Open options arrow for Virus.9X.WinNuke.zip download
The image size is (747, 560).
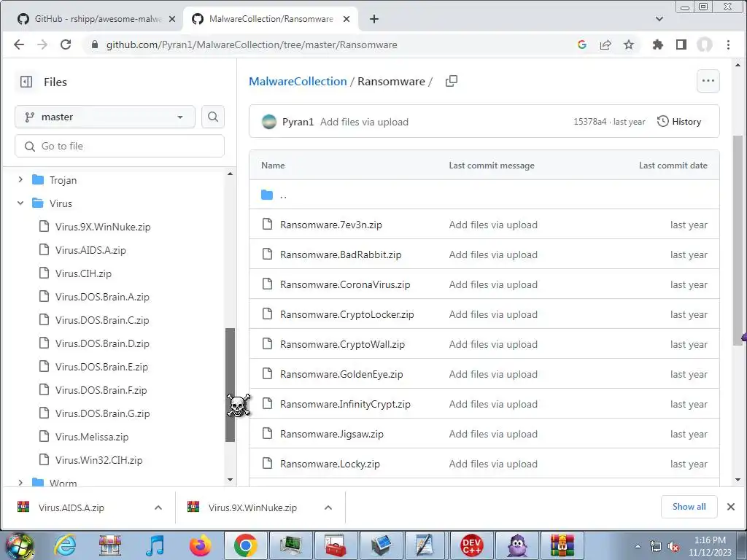pos(328,507)
